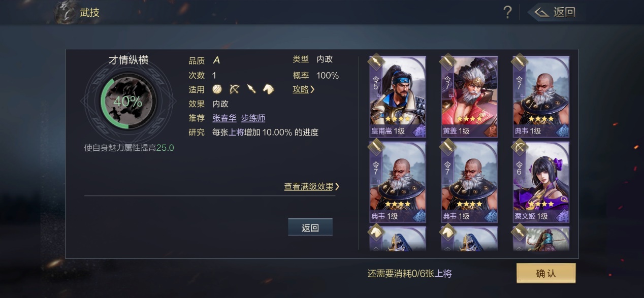The image size is (644, 298).
Task: Click the shield troop type icon
Action: pos(217,89)
